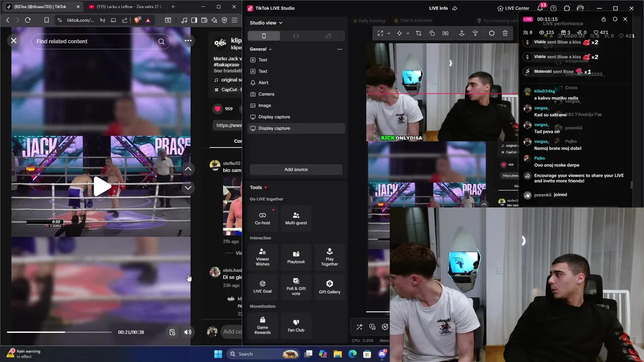Open a new browser tab with plus
This screenshot has width=644, height=362.
[x=173, y=7]
